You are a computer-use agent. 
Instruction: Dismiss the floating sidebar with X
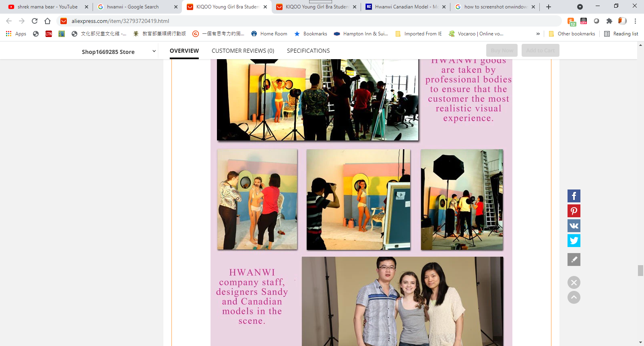(574, 282)
